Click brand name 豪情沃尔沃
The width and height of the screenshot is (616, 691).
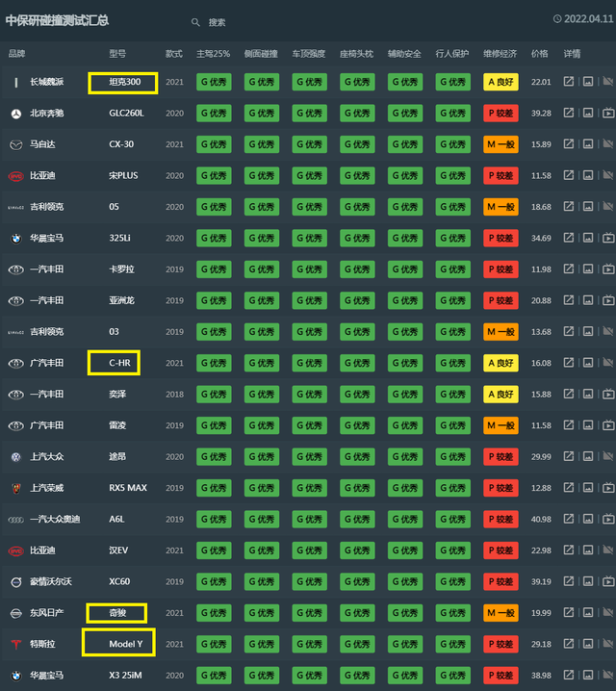pos(51,581)
